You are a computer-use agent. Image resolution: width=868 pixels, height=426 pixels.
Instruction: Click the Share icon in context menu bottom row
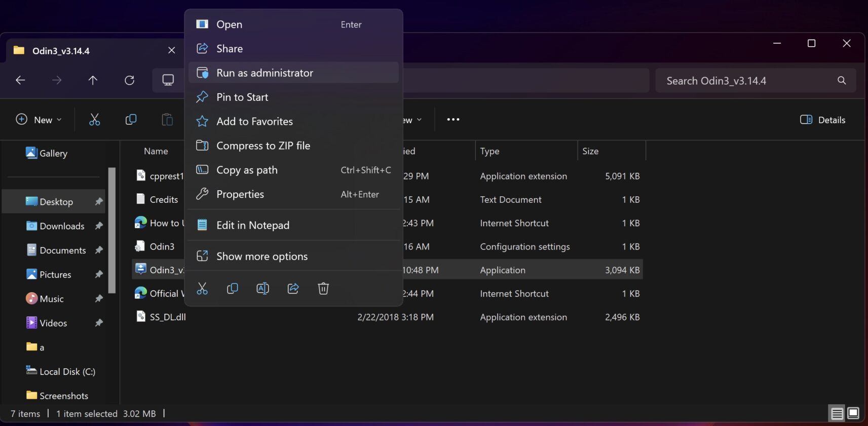[293, 289]
